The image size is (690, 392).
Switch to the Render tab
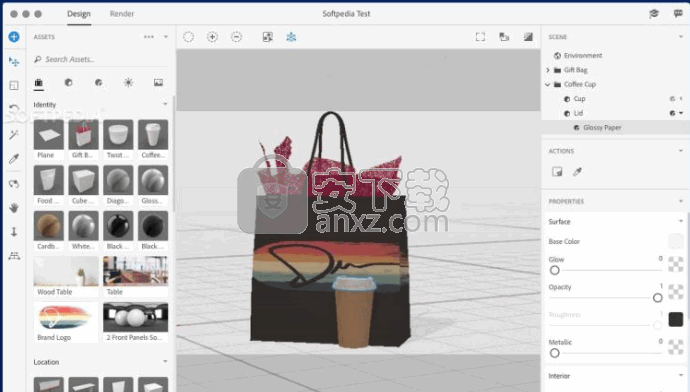click(x=122, y=14)
